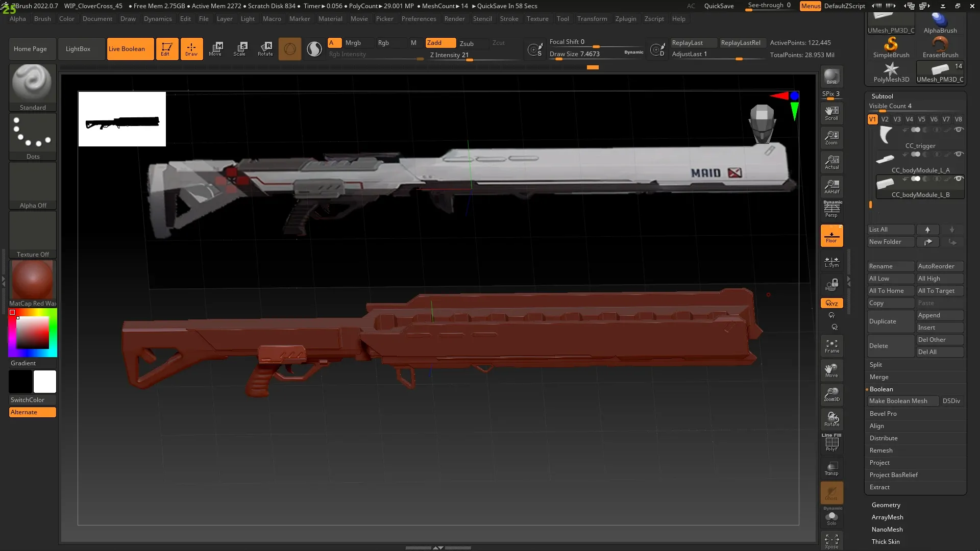Click Make Boolean Mesh button
The image size is (980, 551).
(x=902, y=401)
